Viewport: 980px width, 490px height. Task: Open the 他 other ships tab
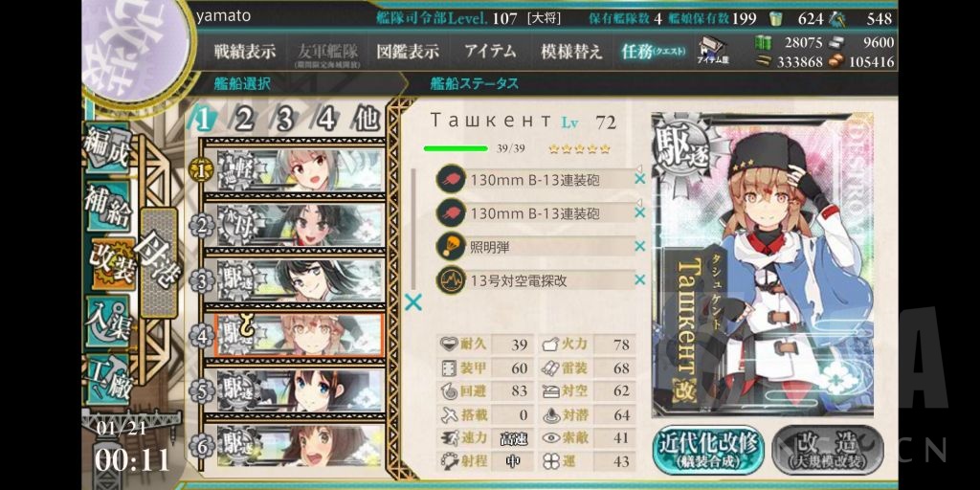click(366, 118)
